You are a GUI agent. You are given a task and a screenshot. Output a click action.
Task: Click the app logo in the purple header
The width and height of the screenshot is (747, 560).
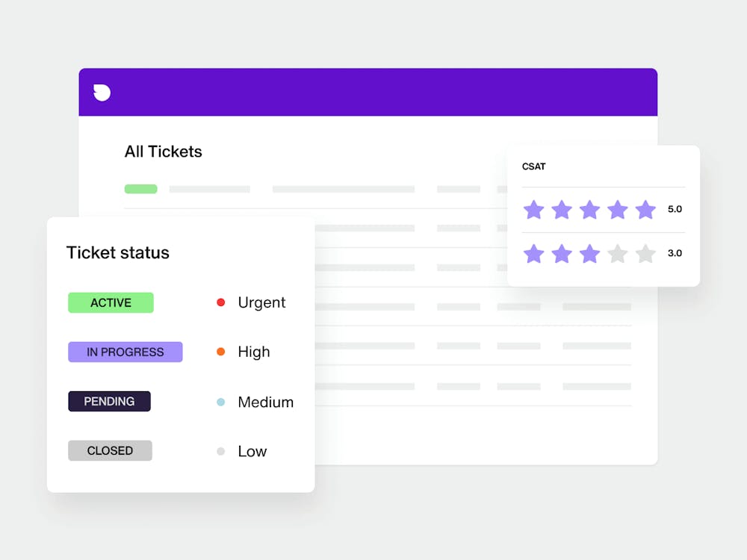[x=100, y=92]
